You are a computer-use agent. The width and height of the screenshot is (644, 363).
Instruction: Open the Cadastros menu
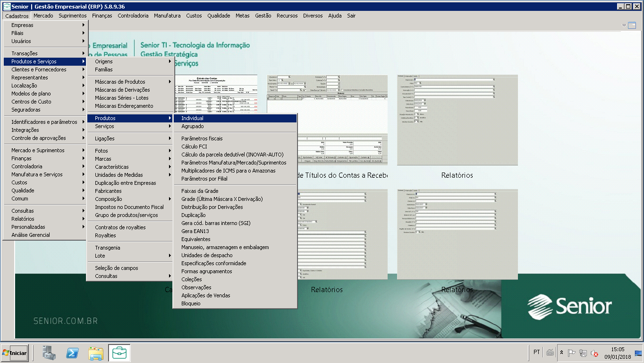click(17, 16)
